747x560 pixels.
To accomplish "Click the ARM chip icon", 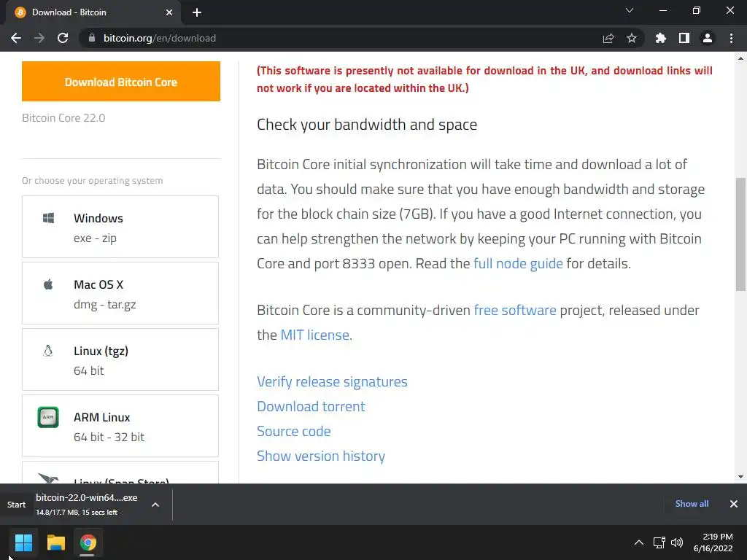I will pos(48,417).
